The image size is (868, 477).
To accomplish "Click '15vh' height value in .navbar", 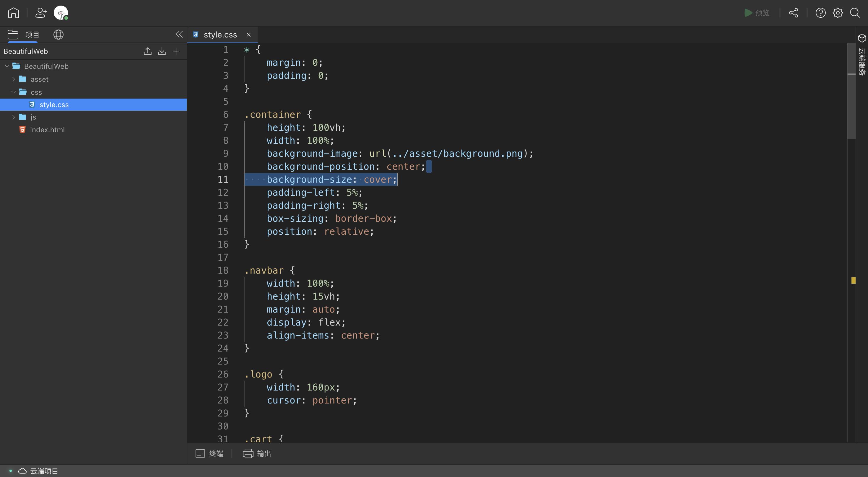I will coord(324,297).
